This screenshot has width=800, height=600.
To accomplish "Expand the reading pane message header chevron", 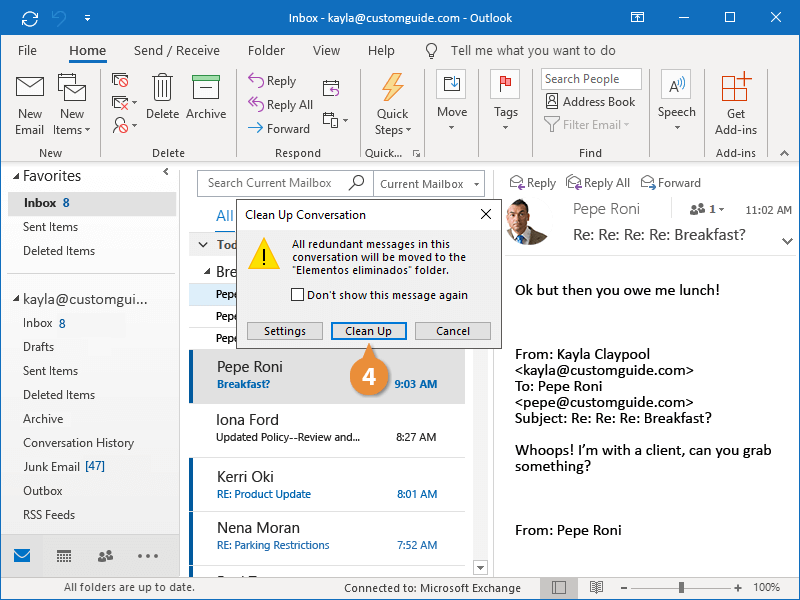I will coord(787,241).
